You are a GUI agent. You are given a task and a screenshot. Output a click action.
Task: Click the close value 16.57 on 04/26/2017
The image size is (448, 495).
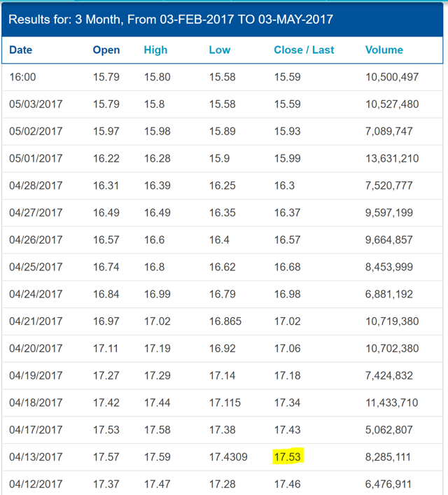[287, 240]
